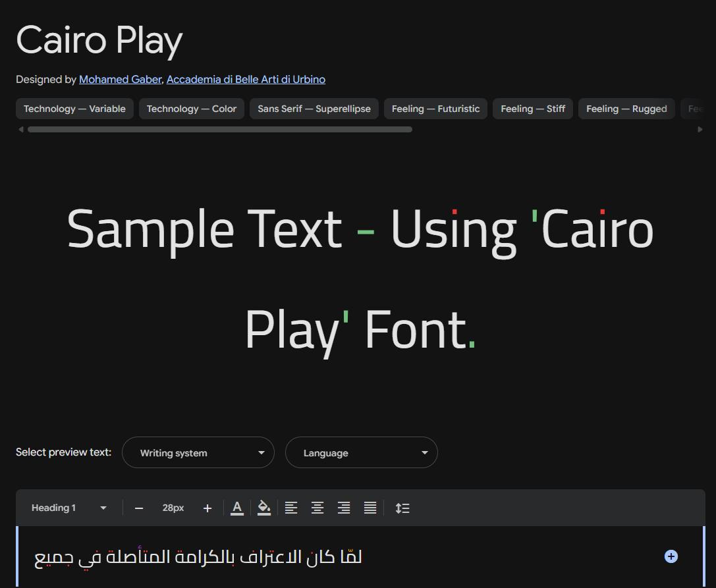Select the Sans Serif — Superellipse tag
The height and width of the screenshot is (588, 716).
[x=314, y=109]
